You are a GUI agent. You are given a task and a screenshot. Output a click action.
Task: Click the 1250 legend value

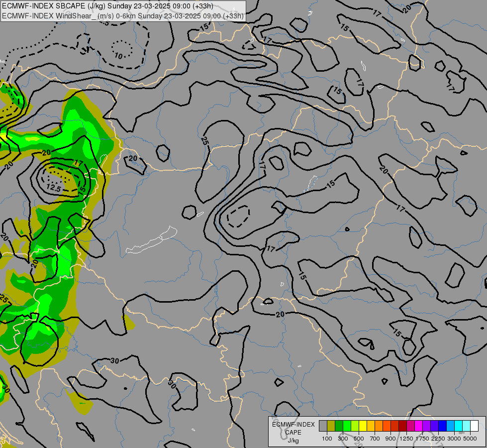pyautogui.click(x=406, y=439)
